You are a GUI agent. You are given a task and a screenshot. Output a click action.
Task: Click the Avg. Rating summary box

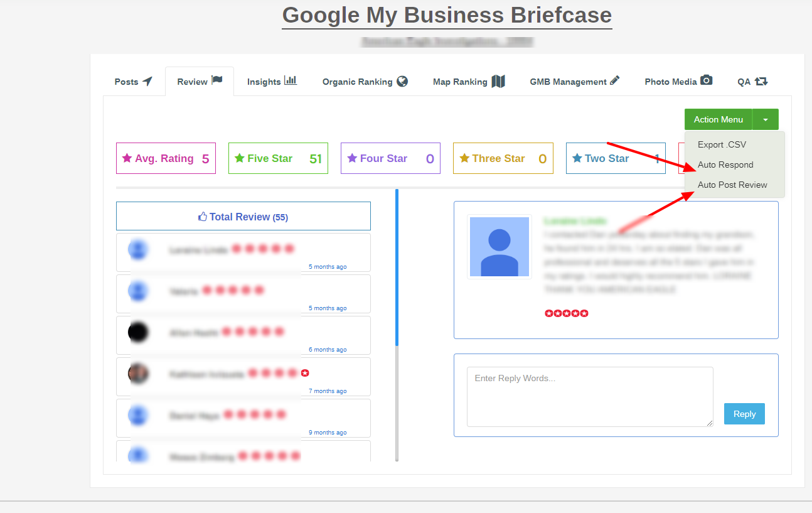[x=166, y=158]
